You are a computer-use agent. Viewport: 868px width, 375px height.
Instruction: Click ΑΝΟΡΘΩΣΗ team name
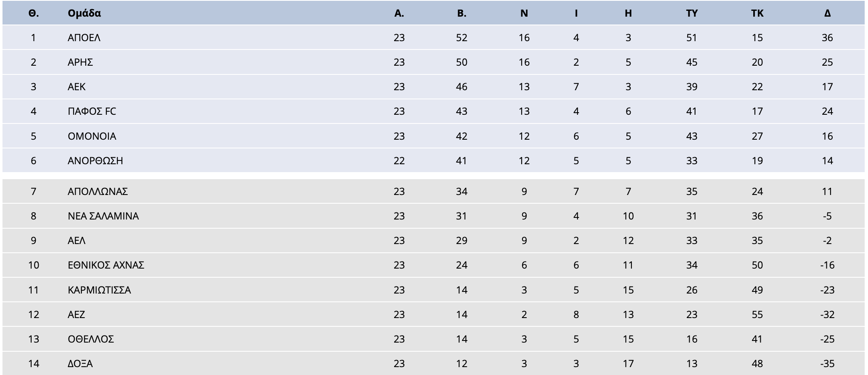(x=95, y=161)
